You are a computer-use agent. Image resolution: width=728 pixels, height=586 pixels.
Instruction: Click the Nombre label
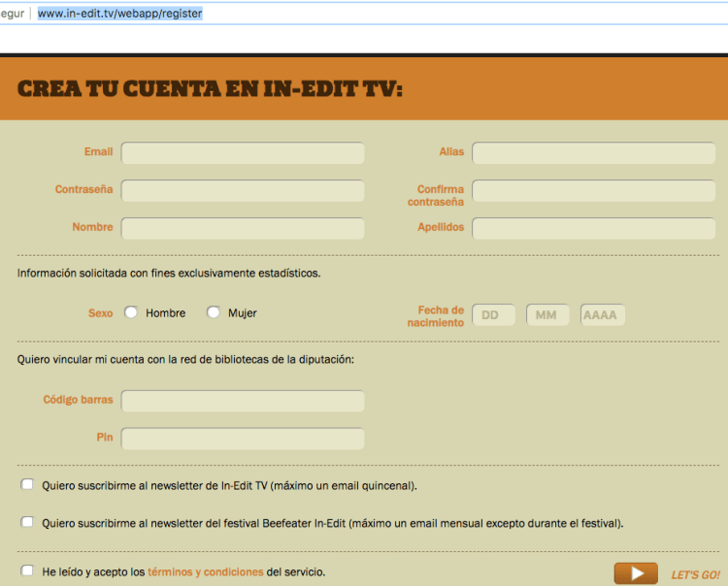click(92, 227)
